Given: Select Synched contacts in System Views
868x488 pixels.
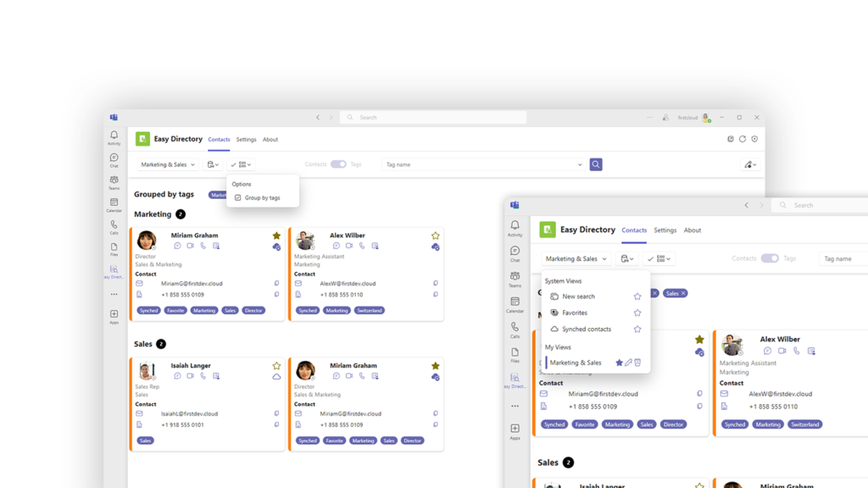Looking at the screenshot, I should [587, 330].
